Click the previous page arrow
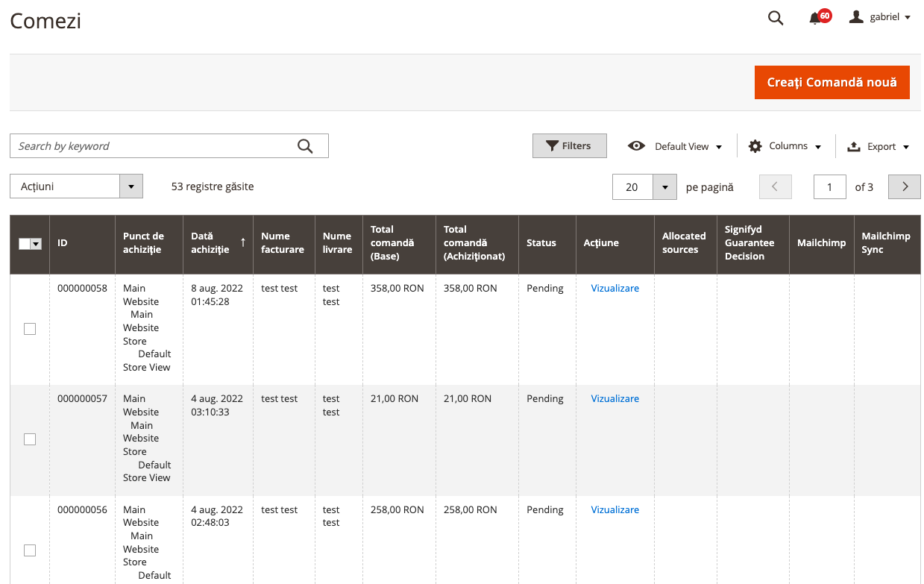924x584 pixels. click(x=775, y=187)
